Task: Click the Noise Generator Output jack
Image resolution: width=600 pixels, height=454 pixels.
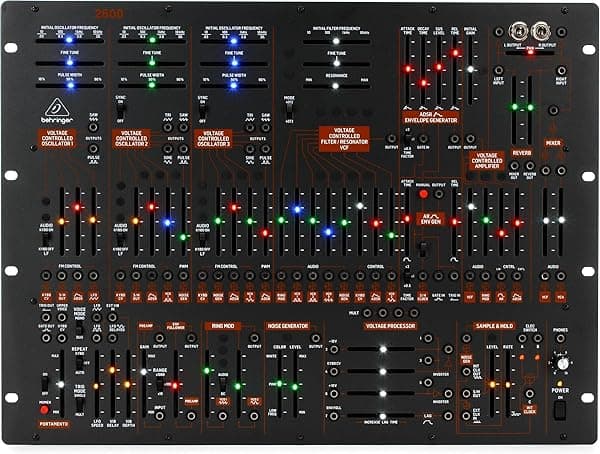Action: click(315, 338)
